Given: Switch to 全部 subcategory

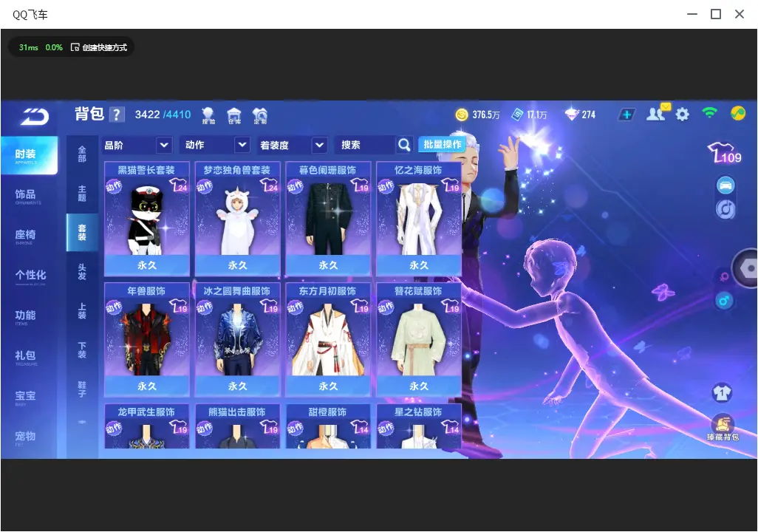Looking at the screenshot, I should click(82, 154).
